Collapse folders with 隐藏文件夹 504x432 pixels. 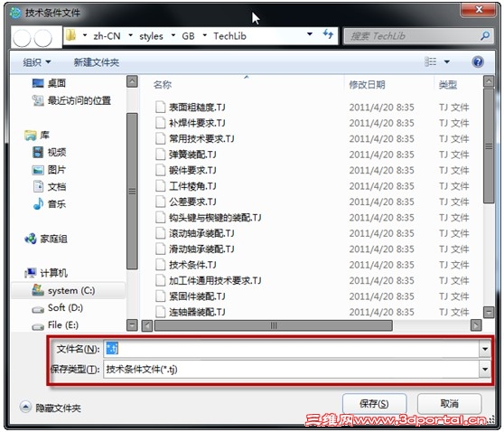(51, 408)
